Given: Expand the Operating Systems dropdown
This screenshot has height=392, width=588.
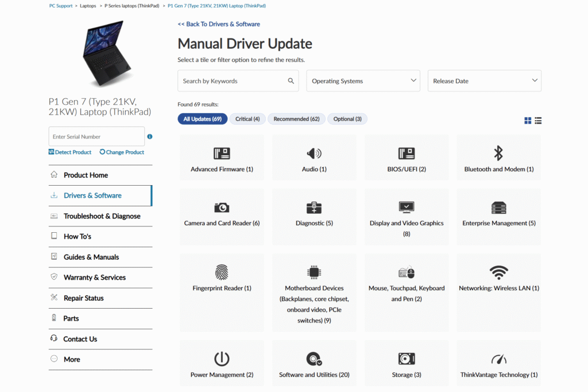Looking at the screenshot, I should 363,81.
